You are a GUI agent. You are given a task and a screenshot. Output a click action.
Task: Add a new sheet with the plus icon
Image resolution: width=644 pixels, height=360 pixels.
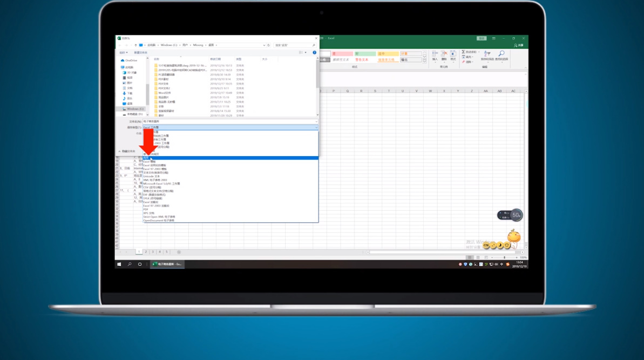[179, 252]
